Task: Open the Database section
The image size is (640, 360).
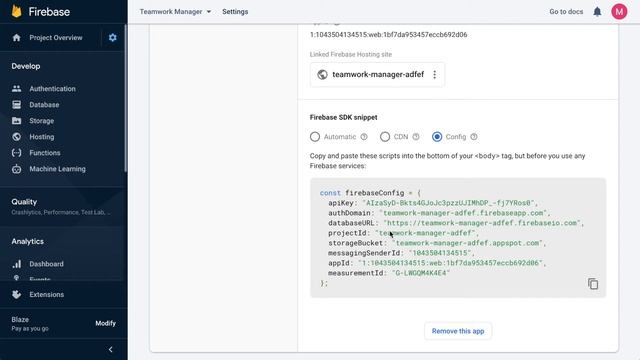Action: [44, 104]
